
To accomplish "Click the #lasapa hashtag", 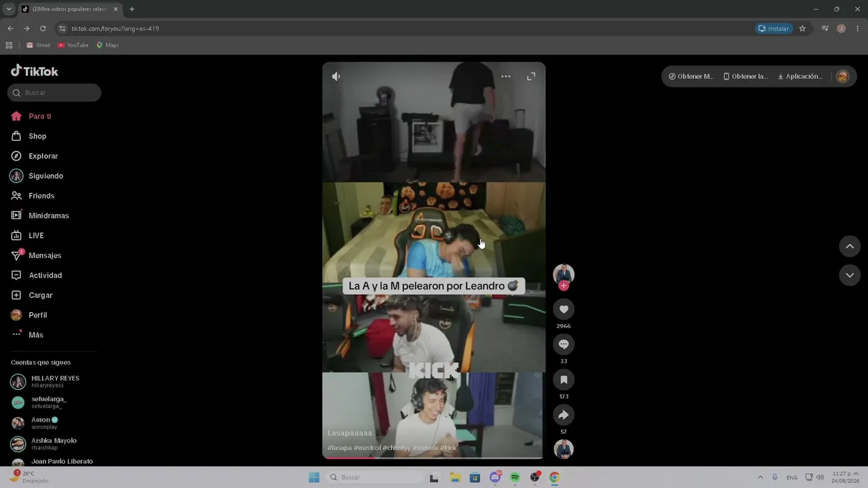I will [340, 448].
